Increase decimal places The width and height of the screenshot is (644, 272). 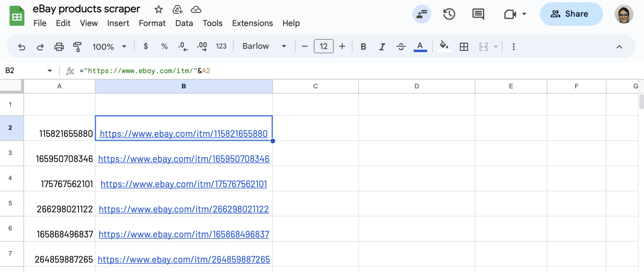202,46
